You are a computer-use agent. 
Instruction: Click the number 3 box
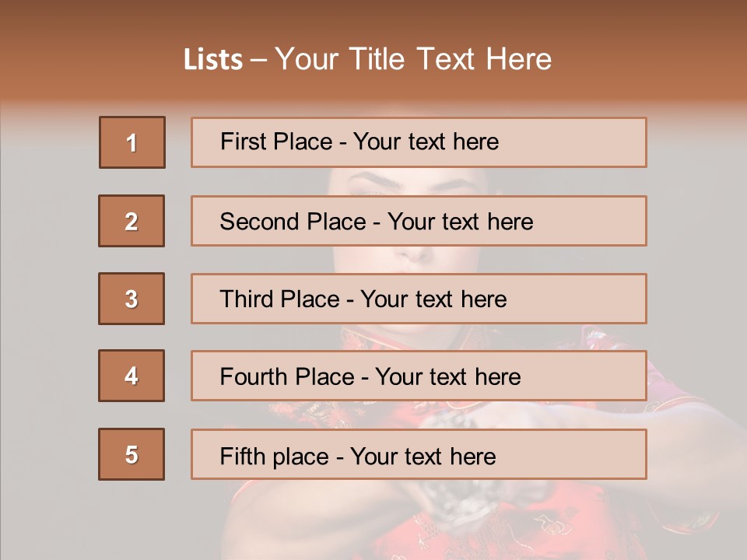point(132,299)
